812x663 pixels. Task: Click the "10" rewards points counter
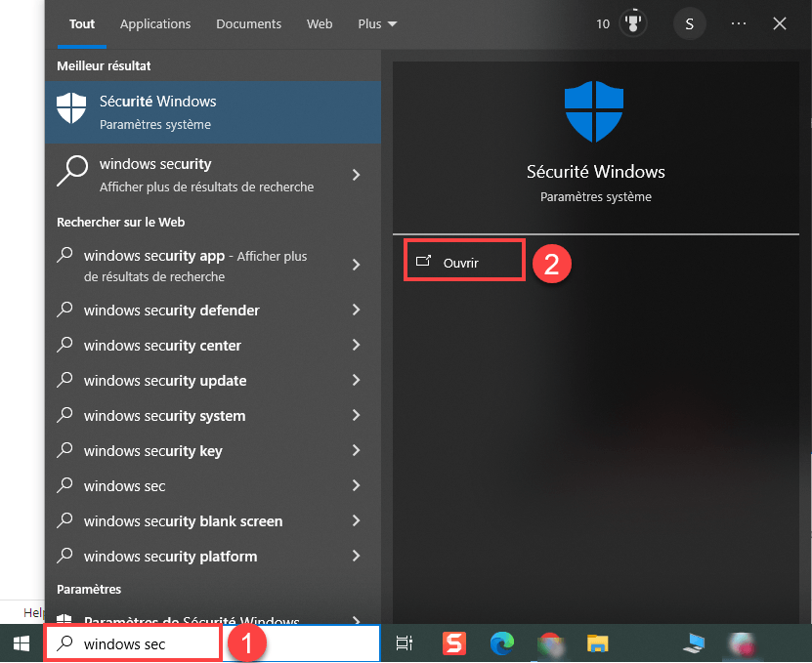pyautogui.click(x=603, y=24)
